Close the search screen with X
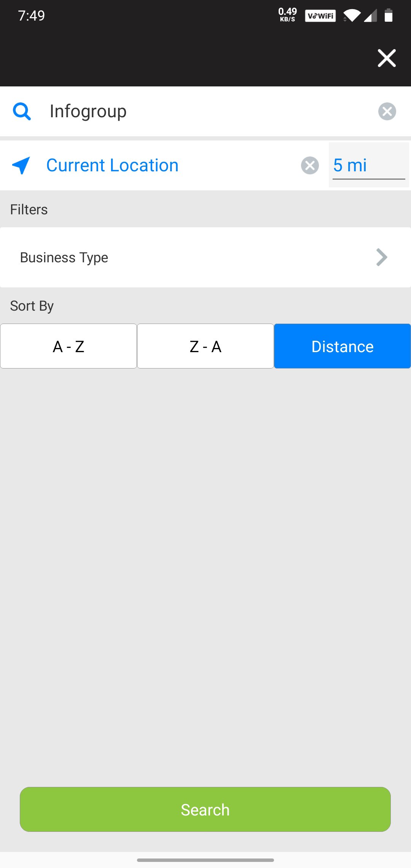Image resolution: width=411 pixels, height=868 pixels. coord(387,58)
